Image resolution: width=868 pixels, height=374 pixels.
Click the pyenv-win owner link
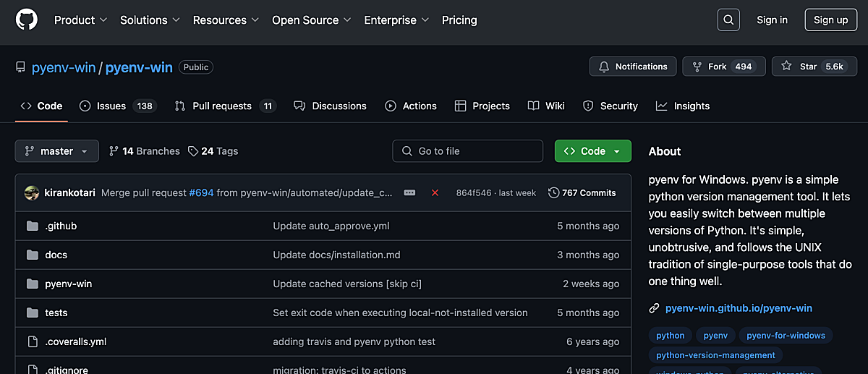64,67
